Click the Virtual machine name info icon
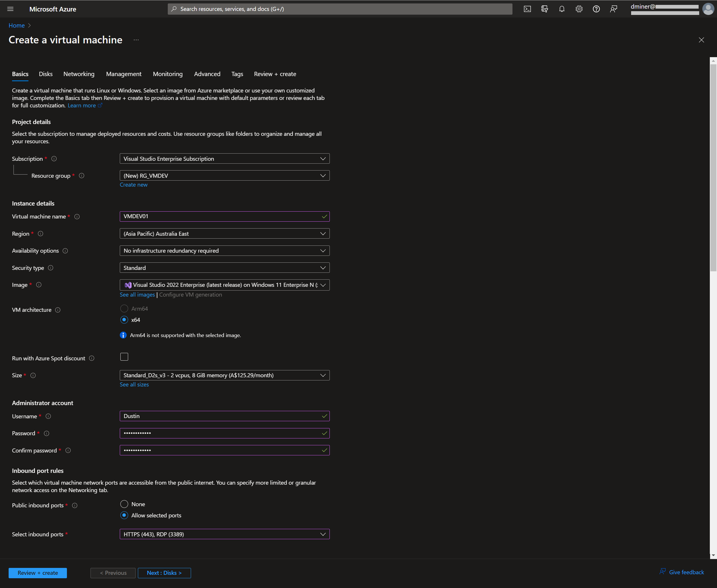The width and height of the screenshot is (717, 588). click(77, 217)
